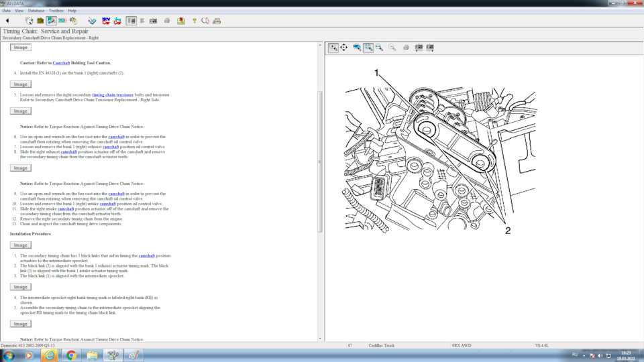Click the previous image camera icon

(x=419, y=48)
